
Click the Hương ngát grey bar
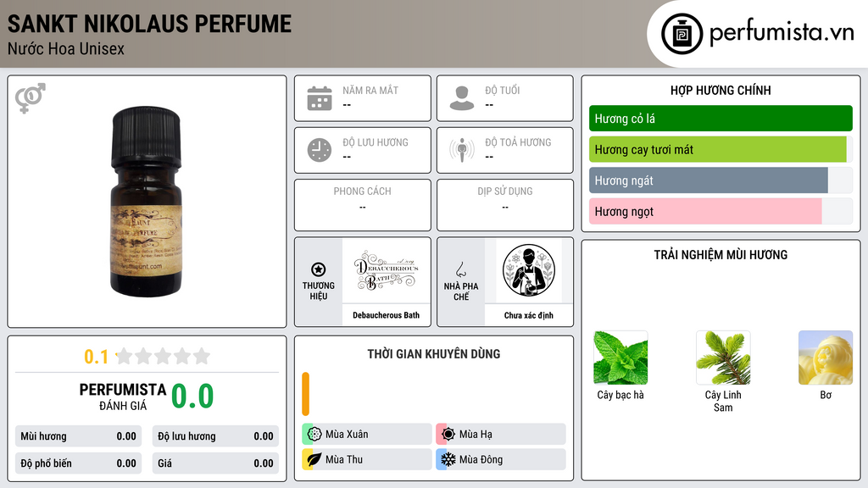click(709, 180)
